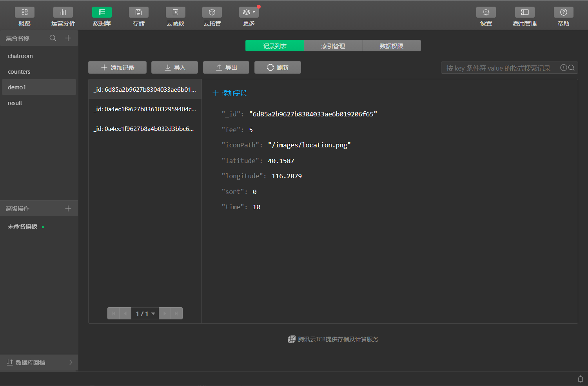Select the 数据库 database icon
The height and width of the screenshot is (386, 588).
tap(102, 12)
